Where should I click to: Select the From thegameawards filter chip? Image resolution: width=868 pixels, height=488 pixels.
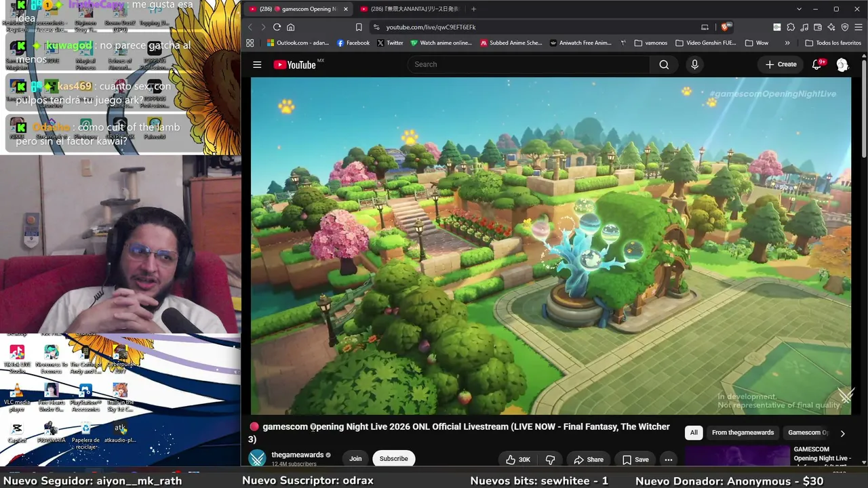coord(743,432)
